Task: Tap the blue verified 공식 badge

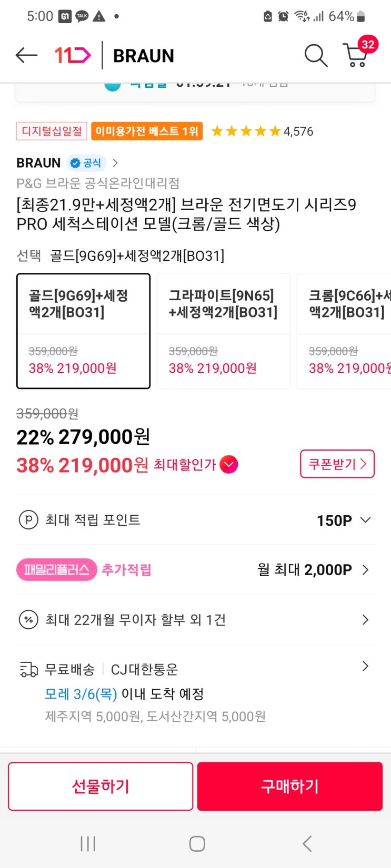Action: (86, 163)
